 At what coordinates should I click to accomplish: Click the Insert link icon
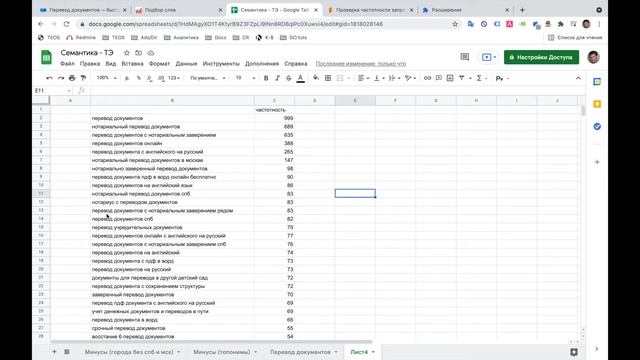427,78
